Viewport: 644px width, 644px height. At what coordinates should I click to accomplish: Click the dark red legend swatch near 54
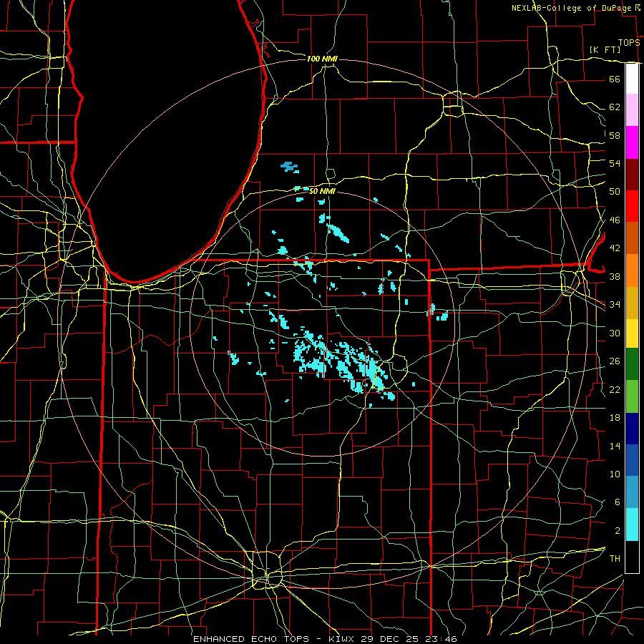point(632,175)
